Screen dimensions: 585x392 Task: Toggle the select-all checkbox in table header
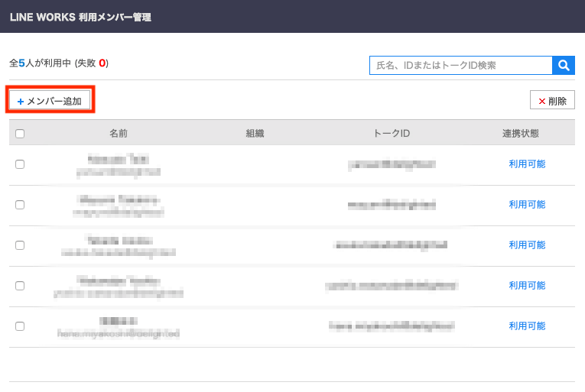pos(20,134)
